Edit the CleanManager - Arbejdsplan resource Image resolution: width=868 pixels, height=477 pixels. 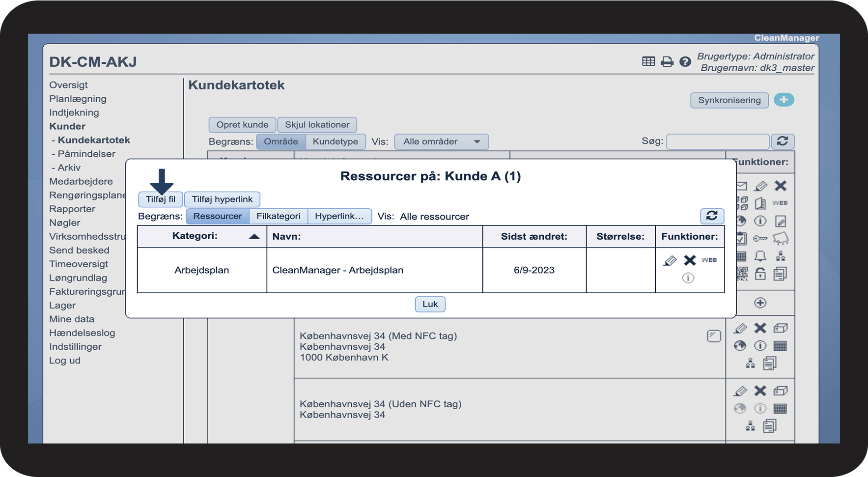coord(670,261)
